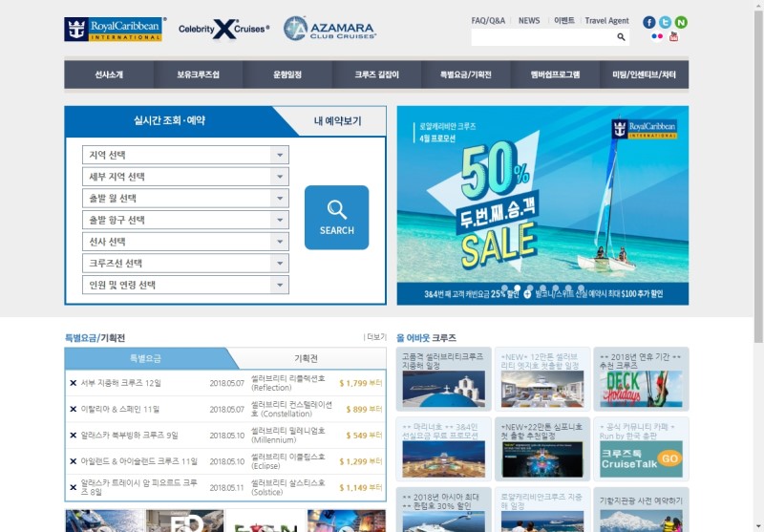Screen dimensions: 764x532
Task: Open the 선사소개 menu
Action: click(x=109, y=74)
